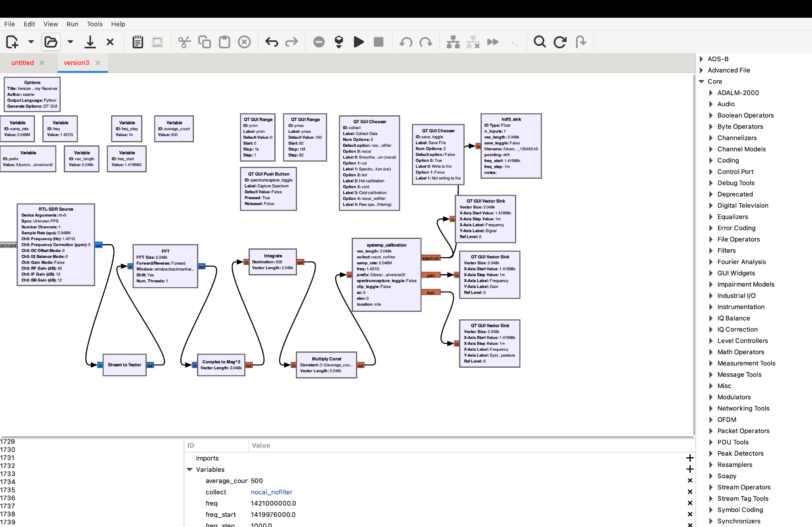
Task: Remove the collect variable
Action: [x=690, y=492]
